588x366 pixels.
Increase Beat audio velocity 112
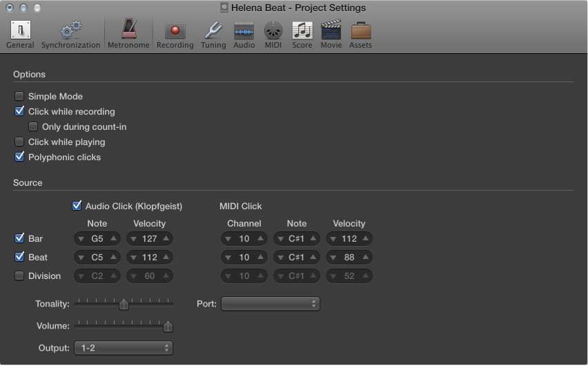click(166, 257)
